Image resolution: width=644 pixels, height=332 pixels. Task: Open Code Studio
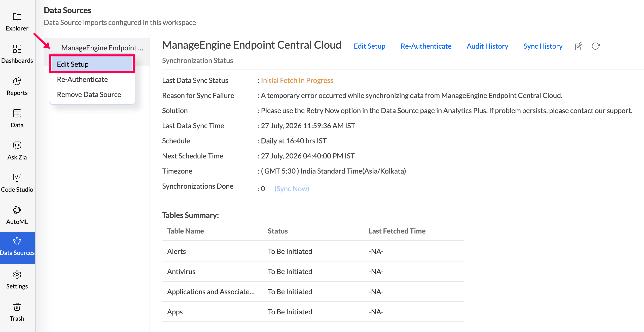17,183
